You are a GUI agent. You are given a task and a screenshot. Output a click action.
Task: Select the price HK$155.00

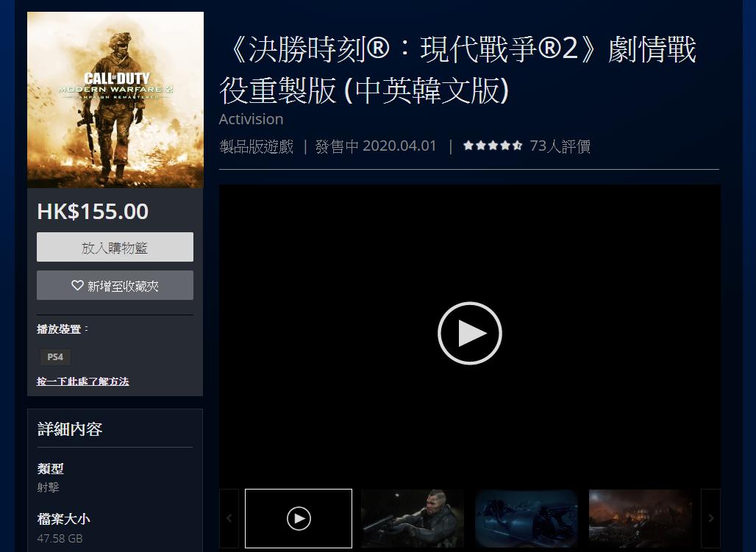coord(93,212)
